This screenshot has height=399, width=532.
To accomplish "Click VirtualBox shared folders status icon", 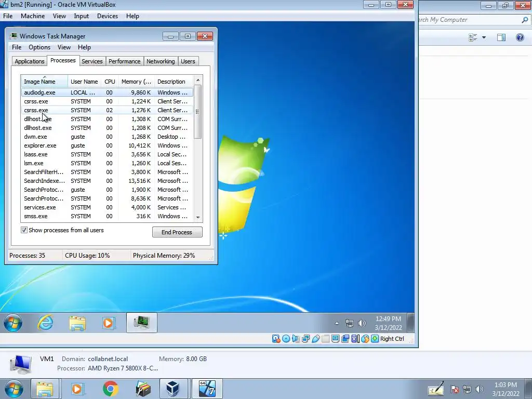I will pos(325,339).
